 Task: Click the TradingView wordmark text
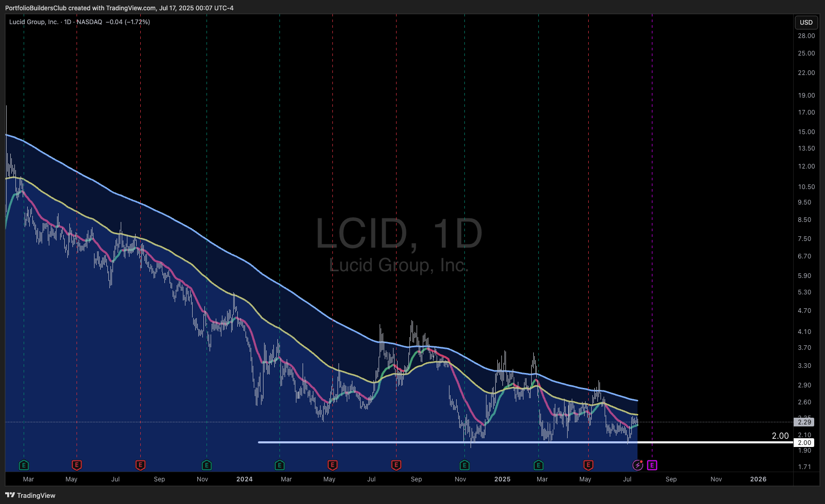(x=36, y=495)
